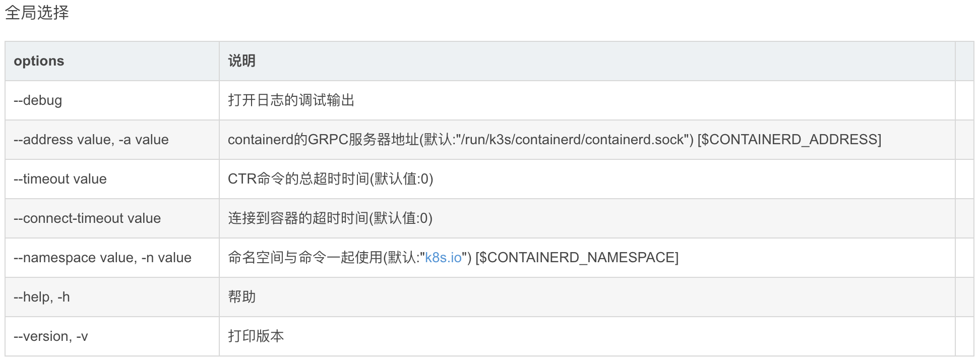Select the --timeout value option cell
The width and height of the screenshot is (980, 357).
point(60,179)
